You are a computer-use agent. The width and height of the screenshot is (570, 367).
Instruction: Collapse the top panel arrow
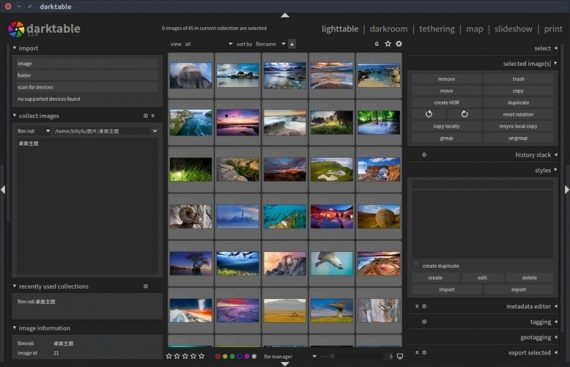point(285,15)
